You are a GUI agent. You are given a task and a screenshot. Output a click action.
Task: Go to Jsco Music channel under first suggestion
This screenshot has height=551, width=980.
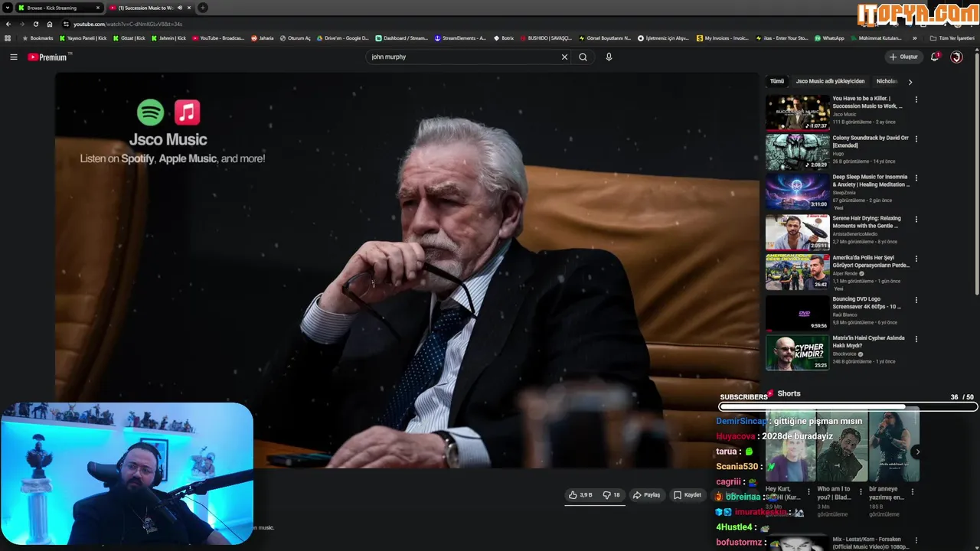click(844, 114)
